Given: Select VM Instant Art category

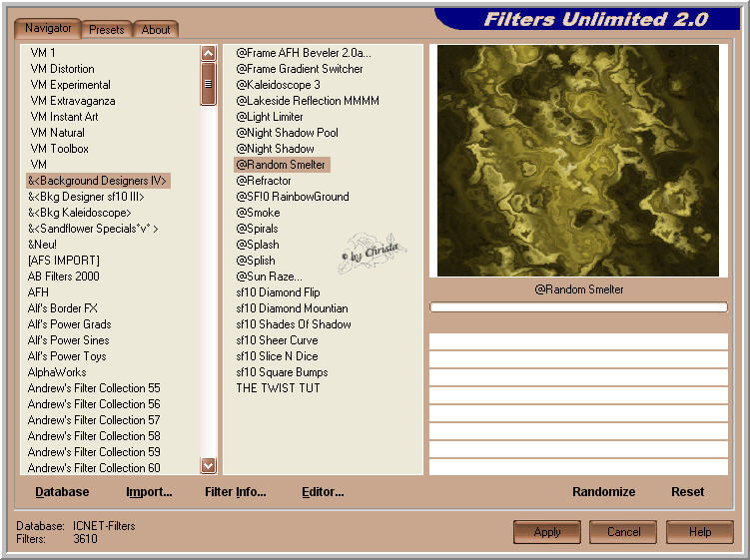Looking at the screenshot, I should coord(64,117).
